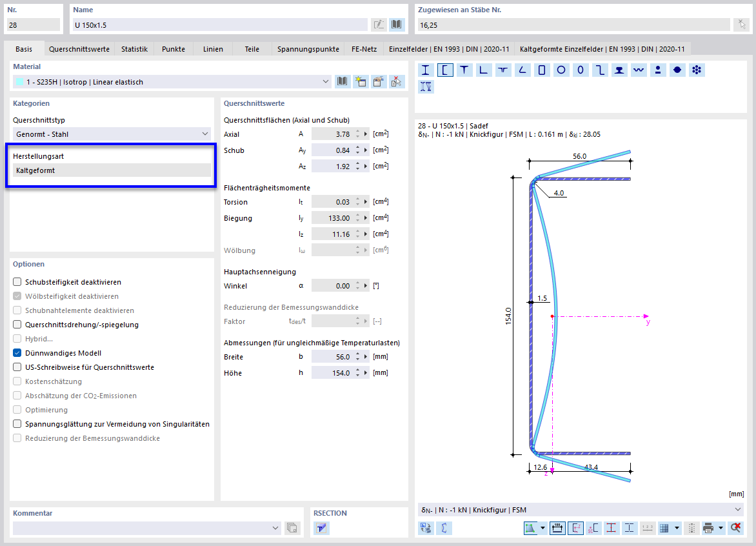Click the comment library icon
The width and height of the screenshot is (756, 546).
pyautogui.click(x=292, y=528)
